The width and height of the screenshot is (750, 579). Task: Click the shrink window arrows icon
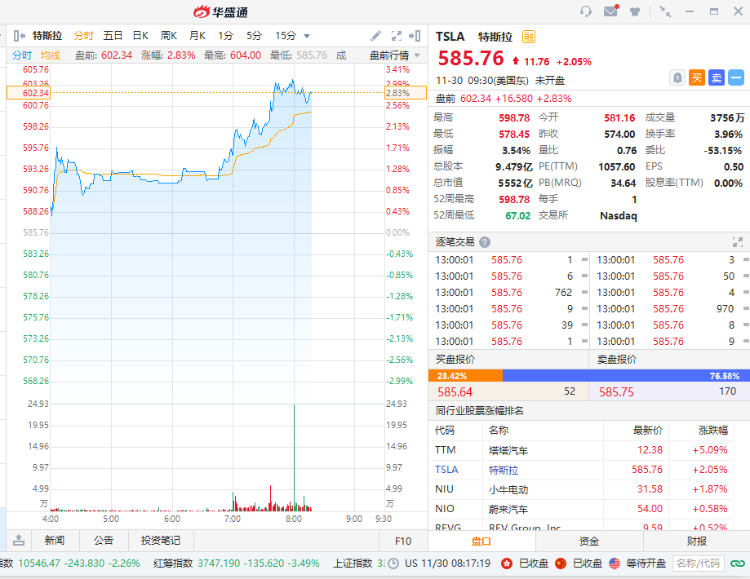(x=665, y=11)
